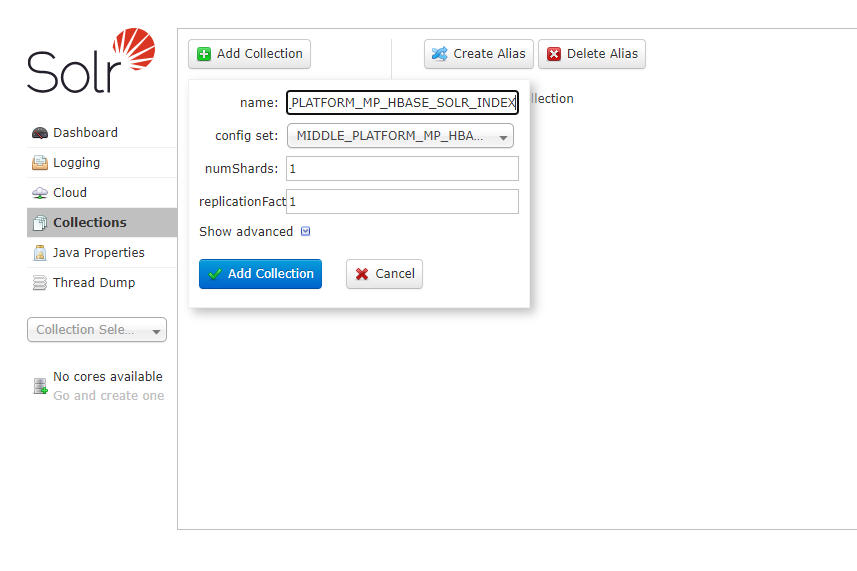Screen dimensions: 857x571
Task: Open the Dashboard page
Action: pyautogui.click(x=102, y=133)
